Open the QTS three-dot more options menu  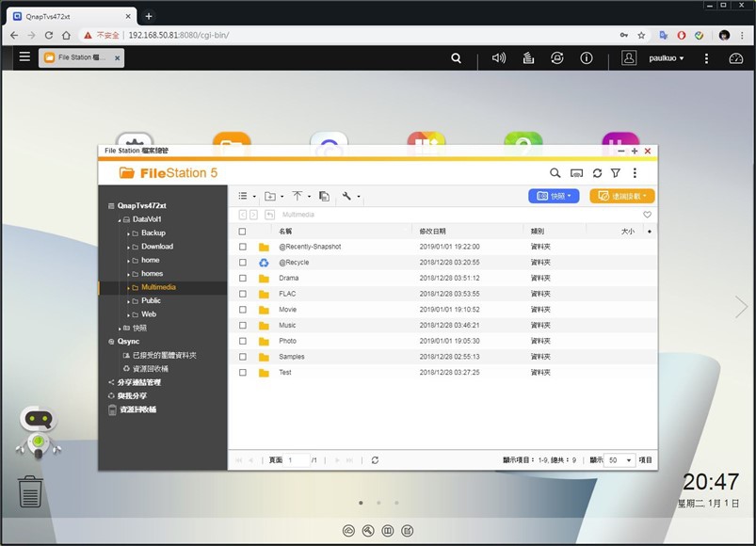tap(706, 58)
